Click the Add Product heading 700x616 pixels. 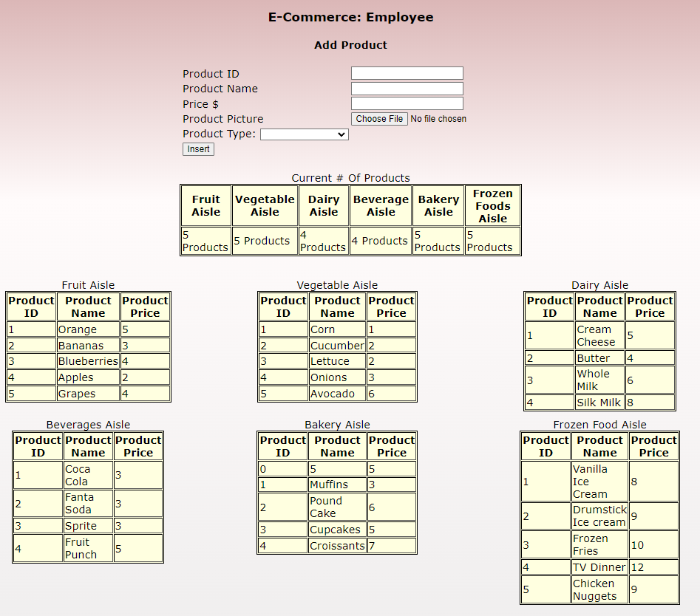pos(350,45)
